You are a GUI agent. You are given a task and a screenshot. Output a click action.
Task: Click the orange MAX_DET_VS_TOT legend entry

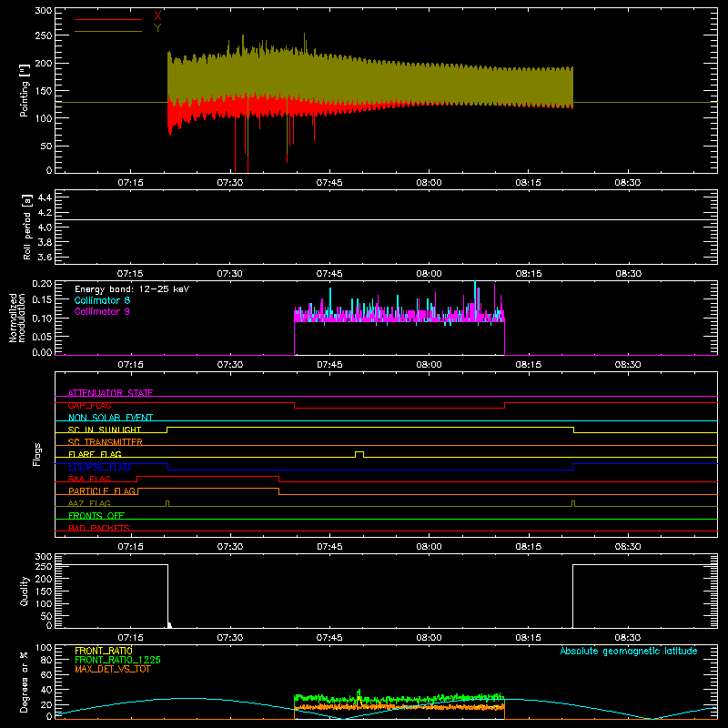(113, 669)
